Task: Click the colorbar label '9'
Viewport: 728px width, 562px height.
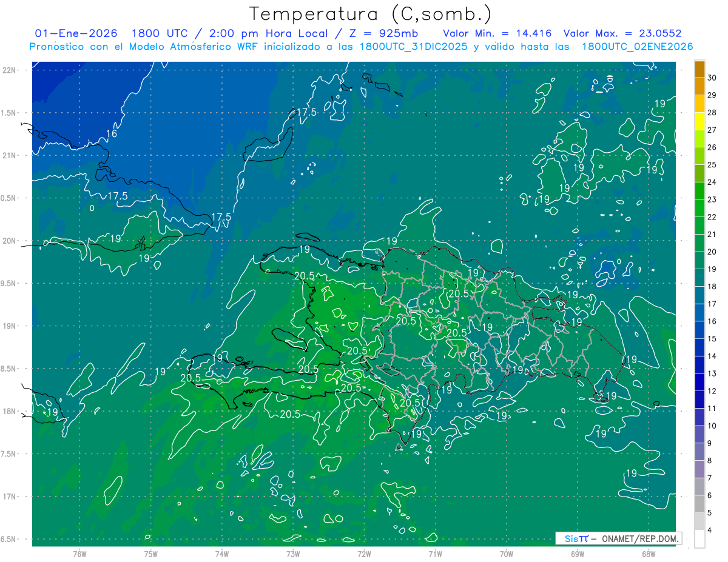Action: point(710,443)
